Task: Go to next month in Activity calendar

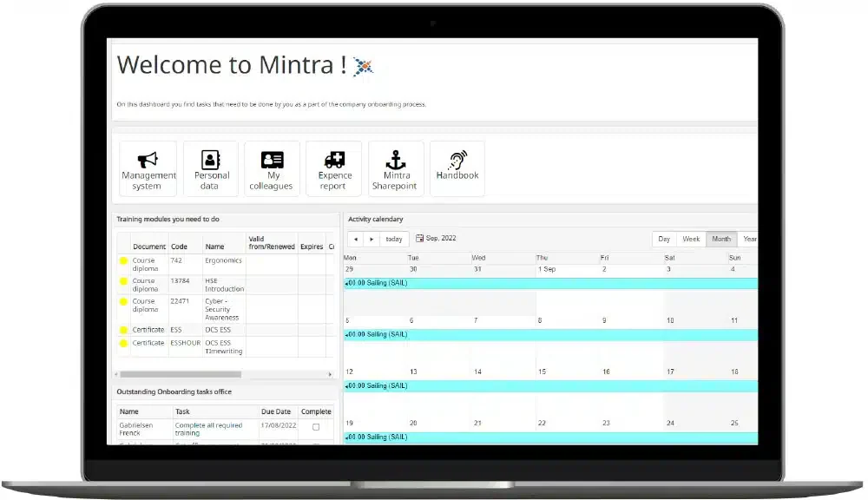Action: [x=372, y=240]
